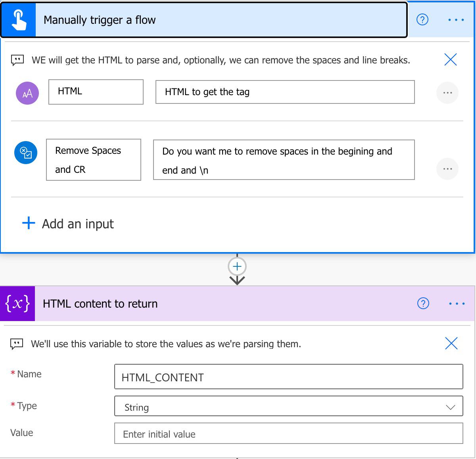The width and height of the screenshot is (476, 459).
Task: Select the HTML to get the tag text box
Action: 284,92
